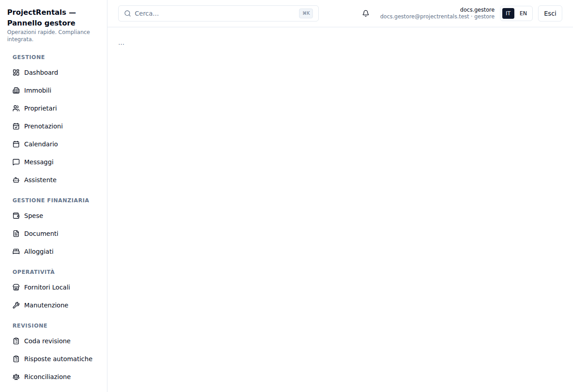The height and width of the screenshot is (392, 573).
Task: Open Coda revisione
Action: [x=54, y=341]
